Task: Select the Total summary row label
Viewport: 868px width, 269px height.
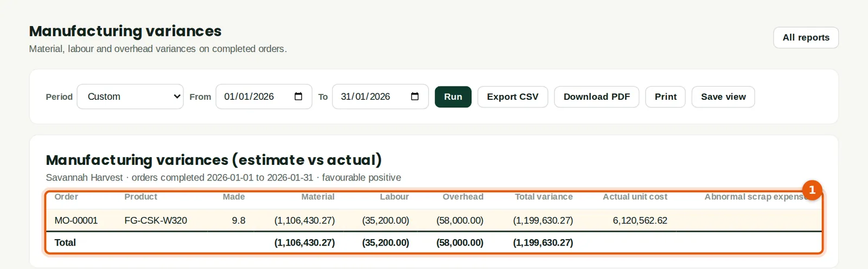Action: [65, 242]
